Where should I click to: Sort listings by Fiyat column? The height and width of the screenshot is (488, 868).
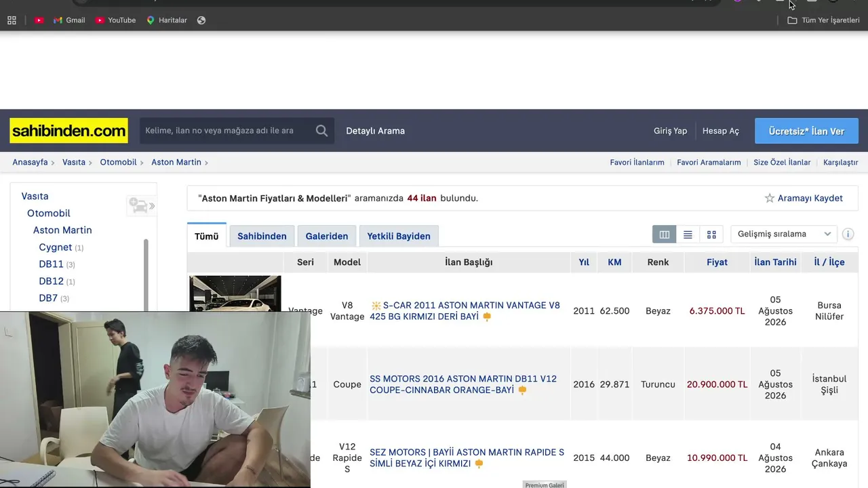[717, 262]
